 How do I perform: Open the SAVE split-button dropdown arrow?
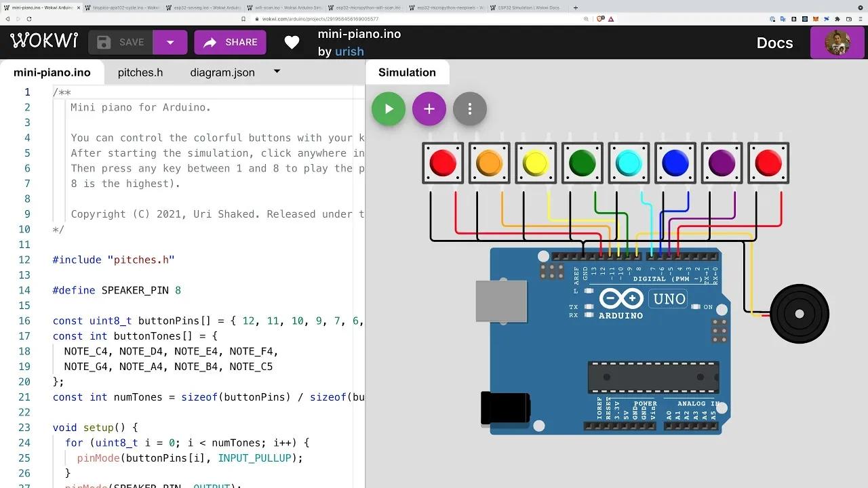(x=170, y=42)
